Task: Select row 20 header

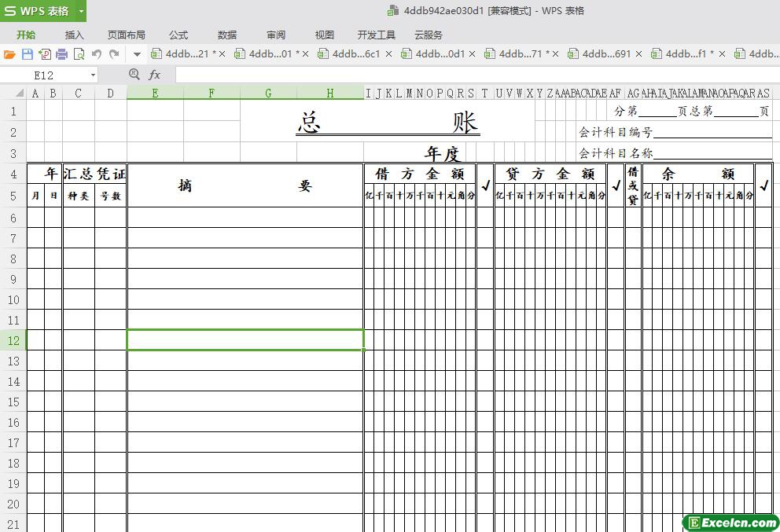Action: click(13, 504)
